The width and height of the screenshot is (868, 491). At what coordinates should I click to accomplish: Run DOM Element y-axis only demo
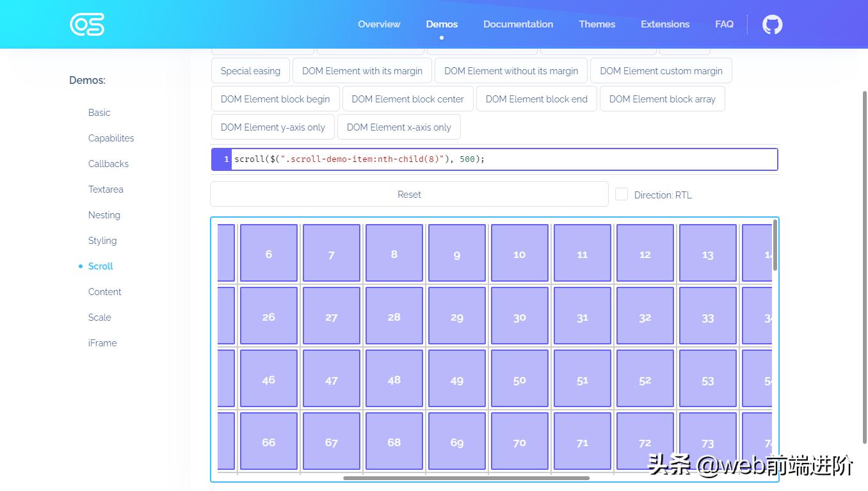point(272,127)
